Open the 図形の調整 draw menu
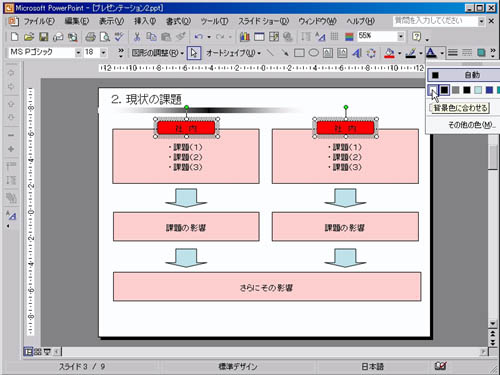 click(158, 53)
